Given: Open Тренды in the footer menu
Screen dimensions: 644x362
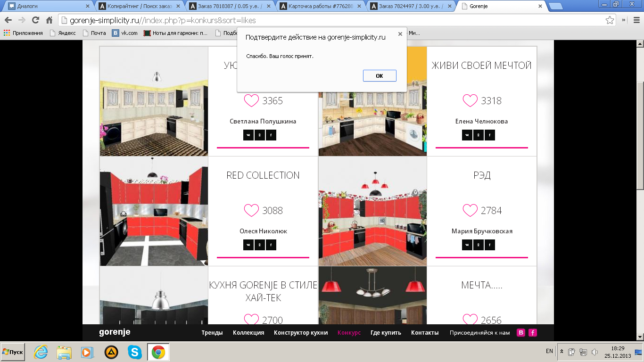Looking at the screenshot, I should pyautogui.click(x=212, y=332).
